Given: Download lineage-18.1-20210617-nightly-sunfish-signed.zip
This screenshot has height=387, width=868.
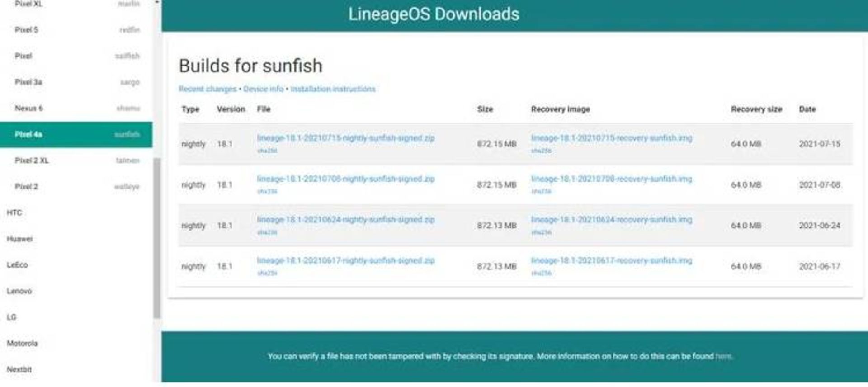Looking at the screenshot, I should pos(346,261).
